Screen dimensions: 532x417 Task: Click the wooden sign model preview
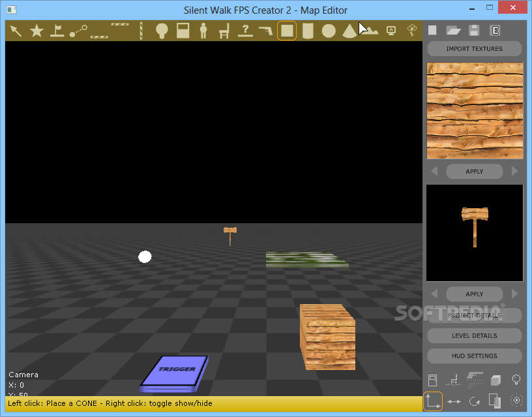pos(475,233)
